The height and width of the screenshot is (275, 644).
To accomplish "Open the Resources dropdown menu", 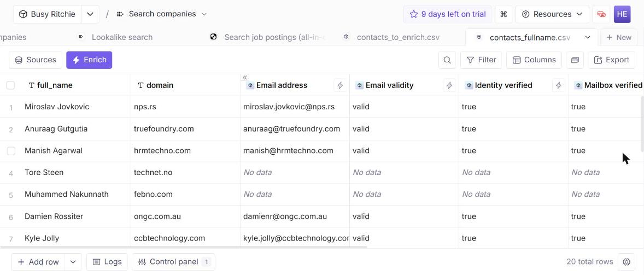I will point(552,14).
